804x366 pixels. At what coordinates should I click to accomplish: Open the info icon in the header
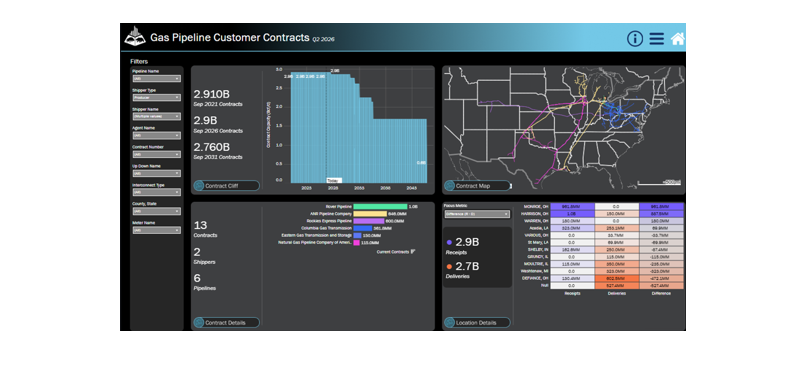click(634, 38)
